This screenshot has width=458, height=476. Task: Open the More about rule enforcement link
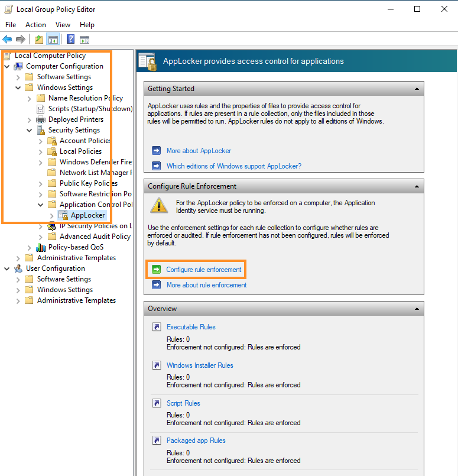click(x=207, y=285)
